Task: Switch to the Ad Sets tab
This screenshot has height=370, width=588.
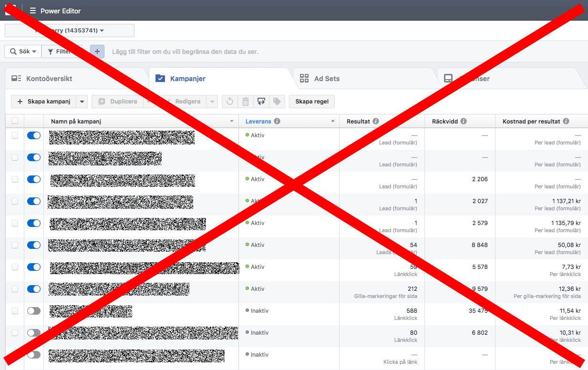Action: click(x=365, y=79)
